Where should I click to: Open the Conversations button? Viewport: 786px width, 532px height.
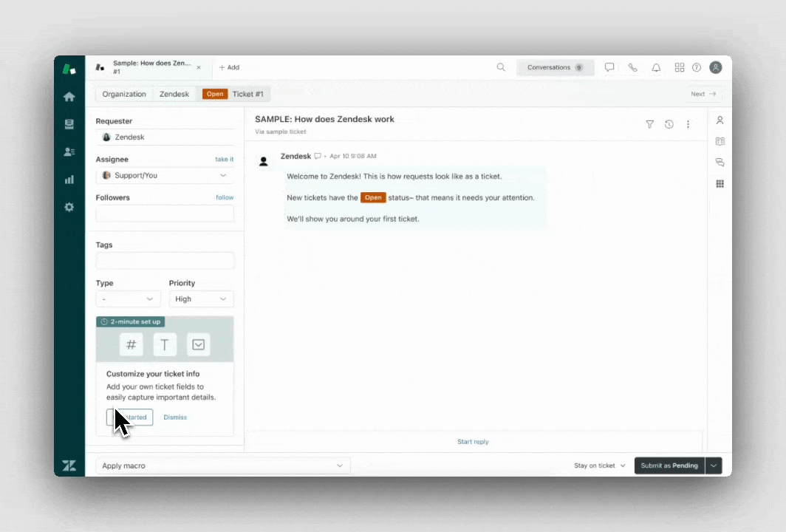click(x=555, y=67)
